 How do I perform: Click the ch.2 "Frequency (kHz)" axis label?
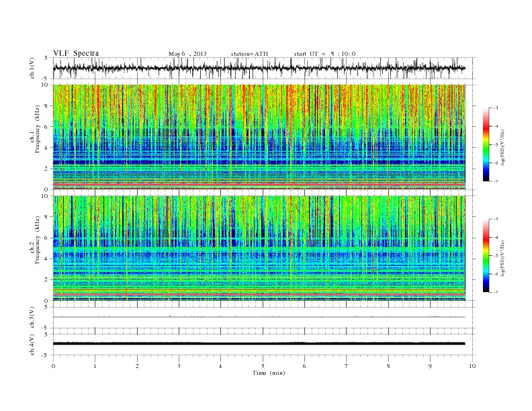tap(37, 239)
